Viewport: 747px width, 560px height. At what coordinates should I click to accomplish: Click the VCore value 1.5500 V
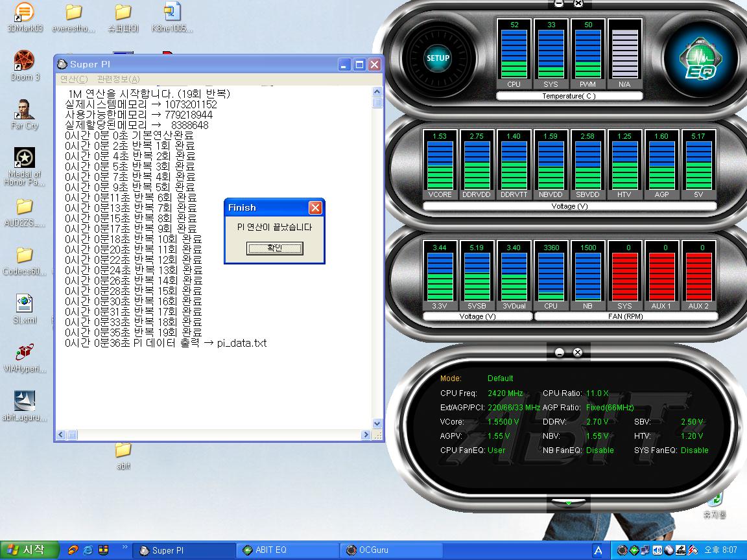503,422
